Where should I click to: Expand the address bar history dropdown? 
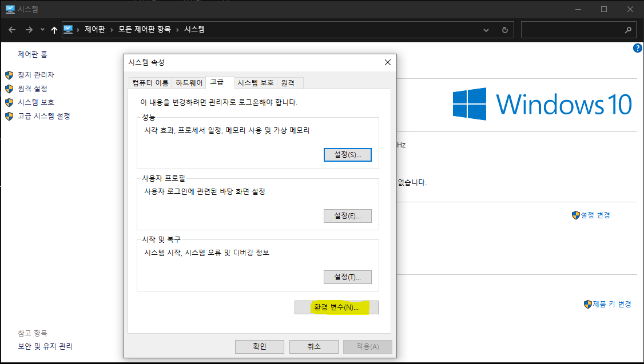point(486,30)
